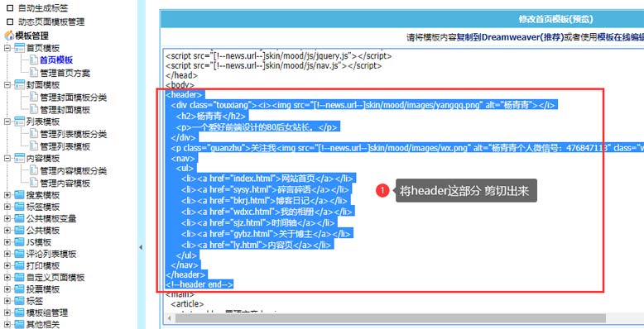Click the 公共模板 folder icon
Screen dimensions: 644x329
(20, 230)
